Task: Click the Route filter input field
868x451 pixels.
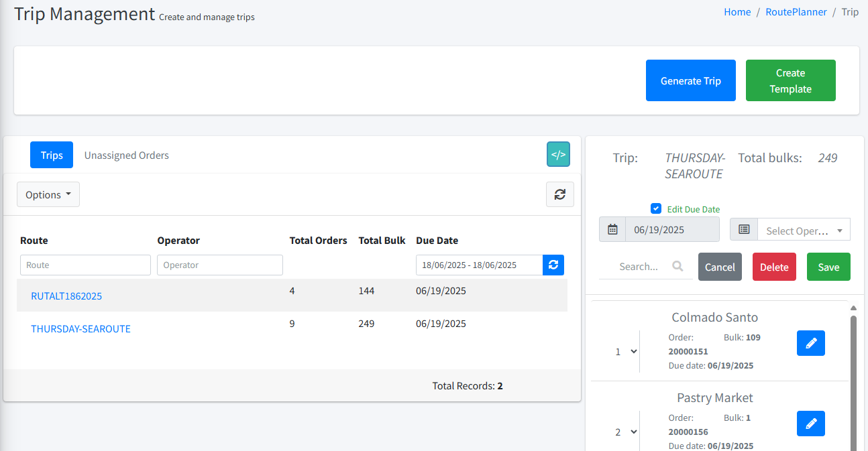Action: coord(85,265)
